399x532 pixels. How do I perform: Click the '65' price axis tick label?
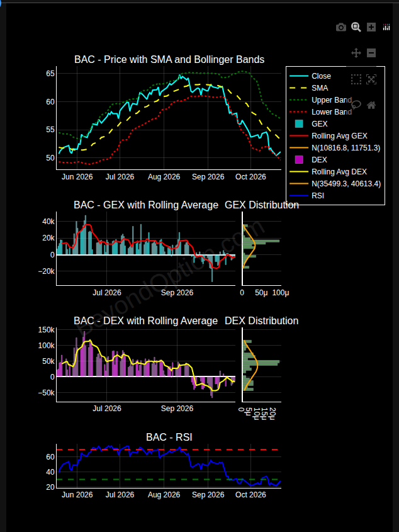[50, 74]
